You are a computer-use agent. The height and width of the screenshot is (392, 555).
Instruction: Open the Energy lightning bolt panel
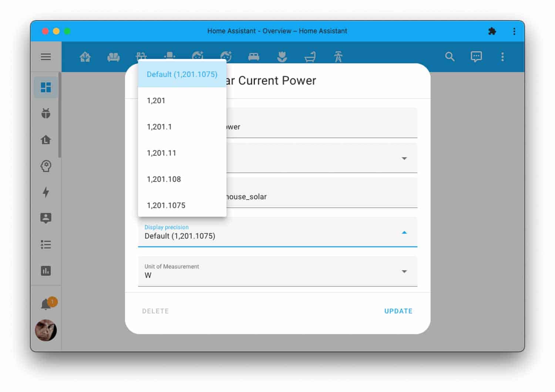(x=46, y=192)
